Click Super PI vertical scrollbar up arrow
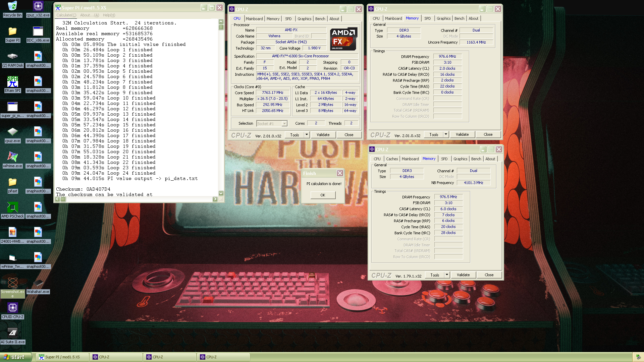 coord(221,21)
